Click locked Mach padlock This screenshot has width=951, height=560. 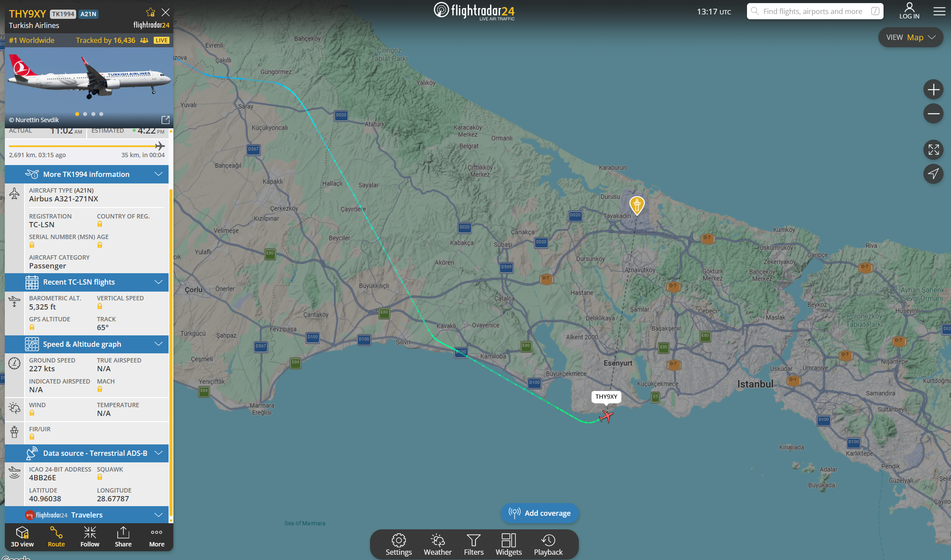point(100,389)
